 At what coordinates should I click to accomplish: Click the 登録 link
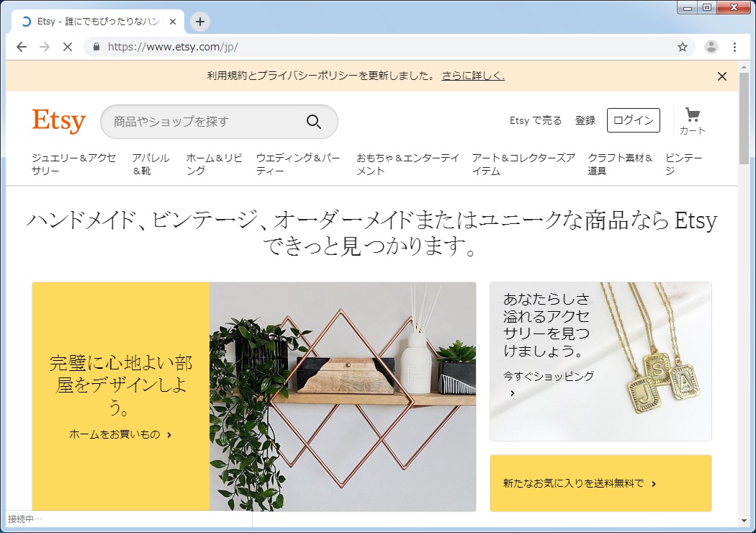(x=585, y=120)
